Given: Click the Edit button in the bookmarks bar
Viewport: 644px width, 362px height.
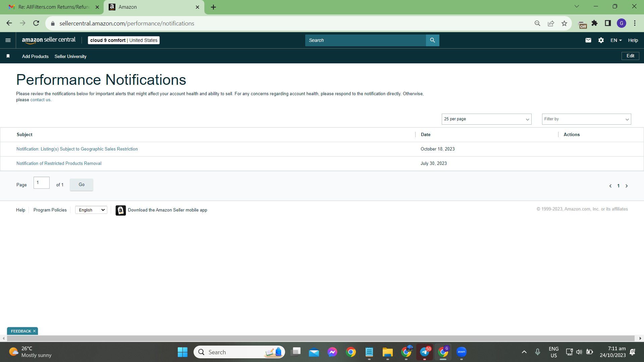Looking at the screenshot, I should (x=630, y=56).
